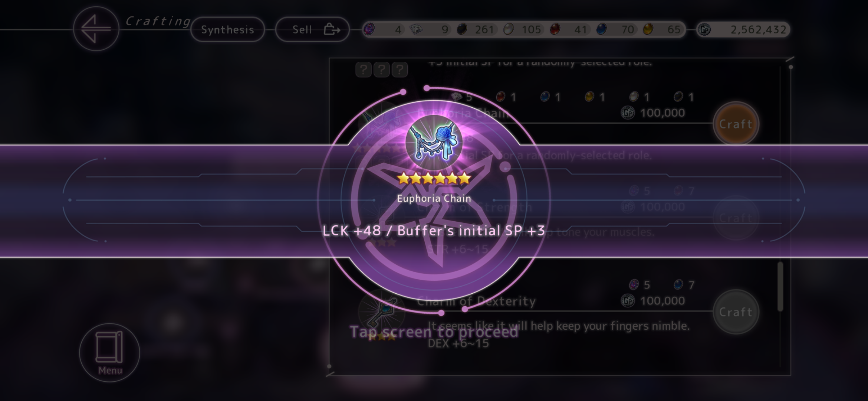
Task: Tap the six-star rarity rating
Action: click(434, 179)
